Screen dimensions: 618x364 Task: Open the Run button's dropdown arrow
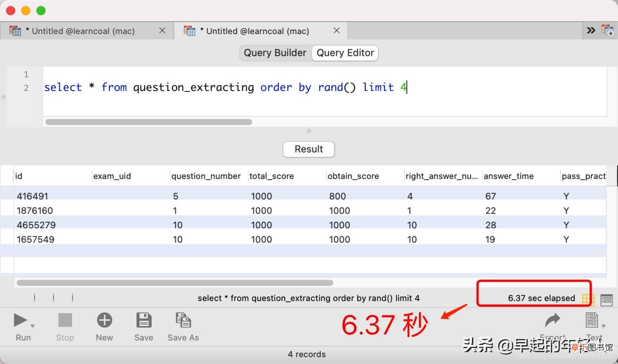click(33, 326)
